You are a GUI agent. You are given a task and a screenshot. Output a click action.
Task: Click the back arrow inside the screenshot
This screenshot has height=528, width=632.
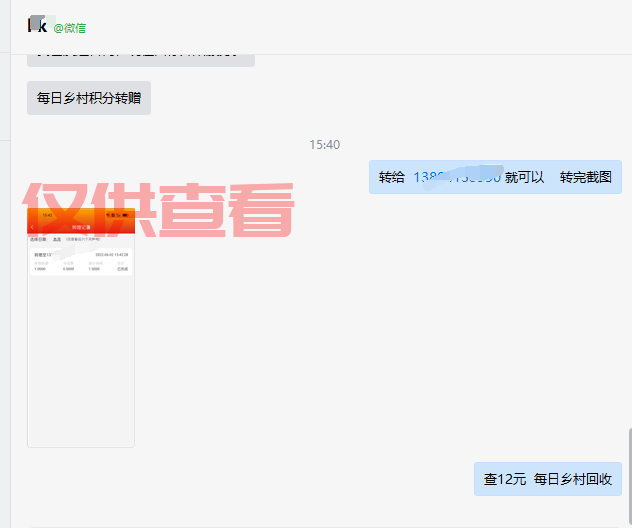pyautogui.click(x=32, y=227)
